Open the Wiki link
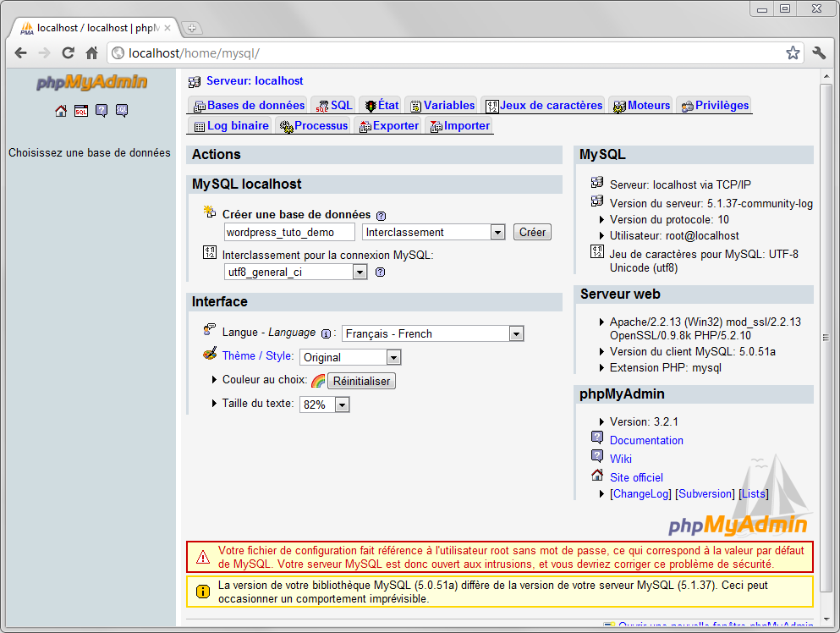 (621, 459)
